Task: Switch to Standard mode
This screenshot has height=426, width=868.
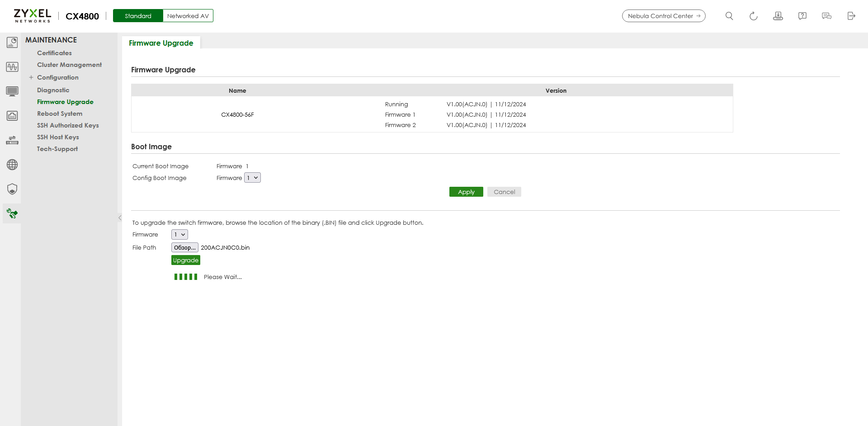Action: 138,16
